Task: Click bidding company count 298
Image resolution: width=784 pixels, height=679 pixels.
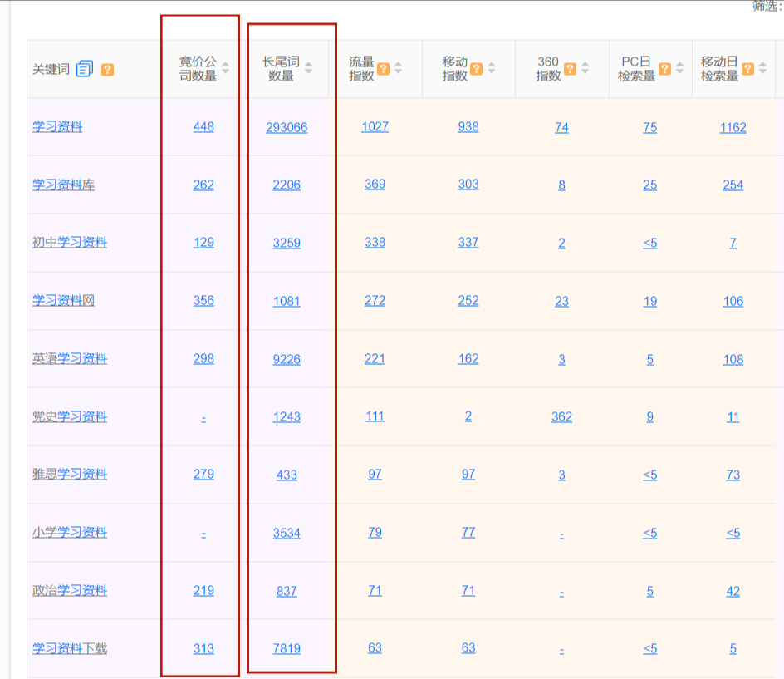Action: tap(203, 359)
